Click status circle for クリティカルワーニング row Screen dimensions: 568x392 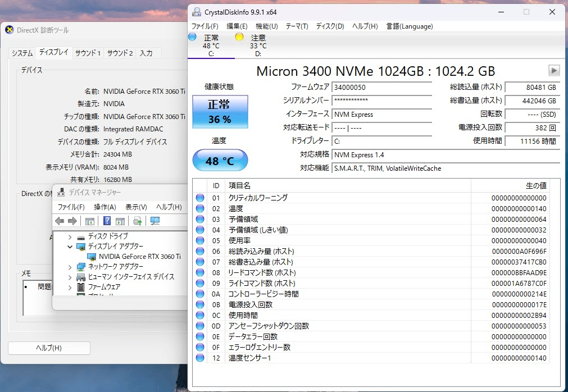click(200, 198)
